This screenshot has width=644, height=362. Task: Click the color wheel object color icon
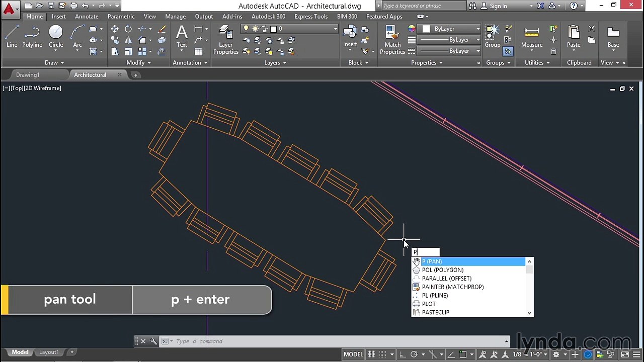pyautogui.click(x=412, y=29)
